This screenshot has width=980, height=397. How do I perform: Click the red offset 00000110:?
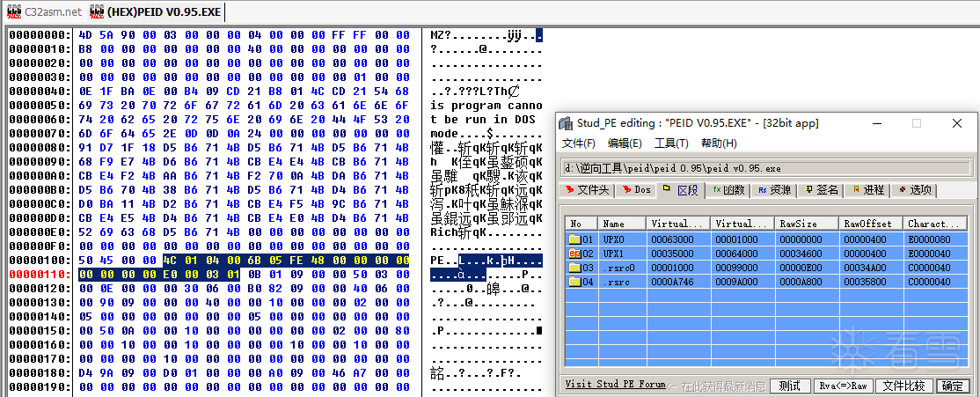click(x=40, y=274)
